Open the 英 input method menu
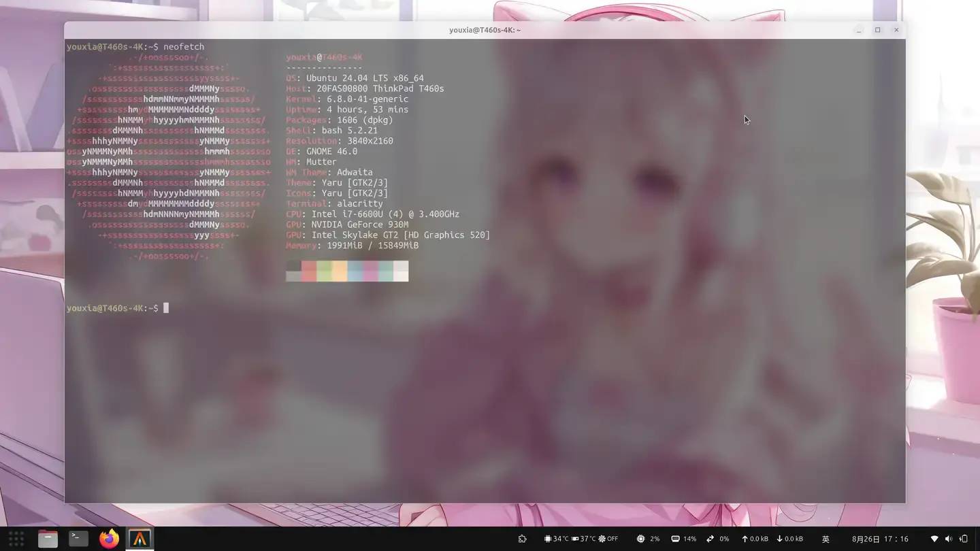 pyautogui.click(x=826, y=539)
